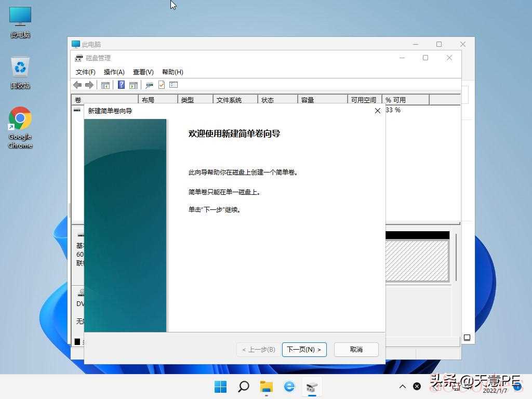Toggle the show/hide action pane icon
The width and height of the screenshot is (532, 399).
point(134,85)
